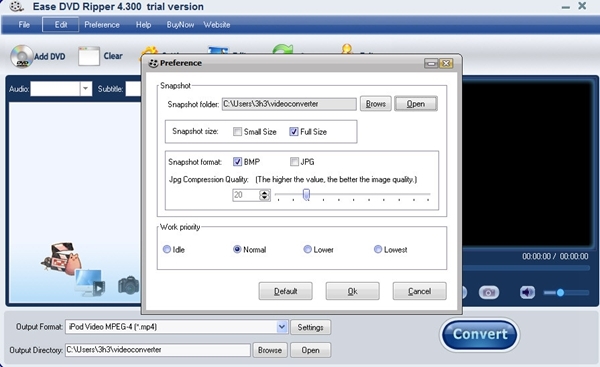Expand the Output Format dropdown

tap(282, 327)
